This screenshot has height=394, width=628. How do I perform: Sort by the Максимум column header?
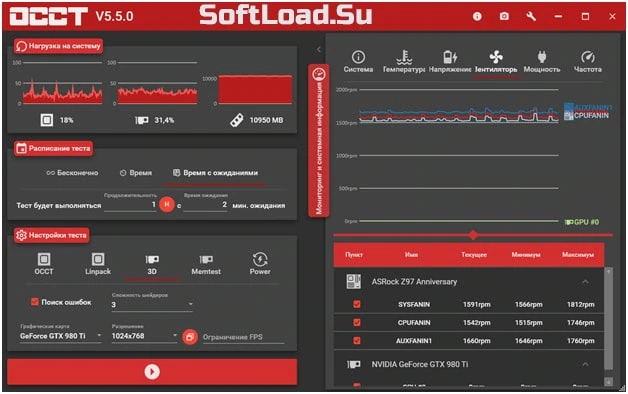(x=578, y=255)
